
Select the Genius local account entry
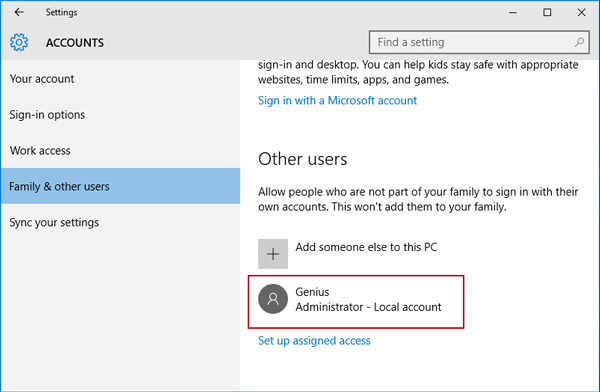(356, 302)
